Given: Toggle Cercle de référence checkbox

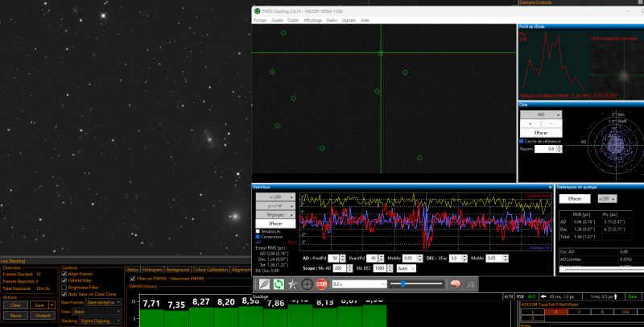Looking at the screenshot, I should 522,141.
